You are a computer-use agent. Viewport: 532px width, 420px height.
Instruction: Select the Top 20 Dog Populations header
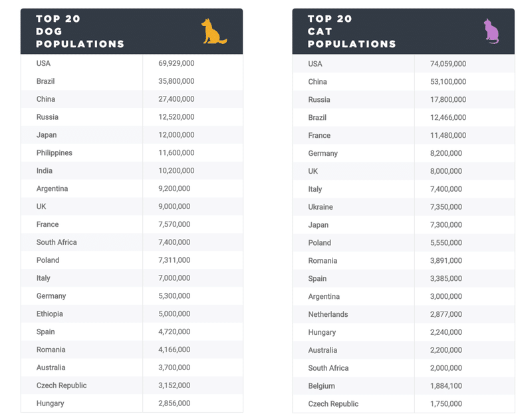(80, 31)
